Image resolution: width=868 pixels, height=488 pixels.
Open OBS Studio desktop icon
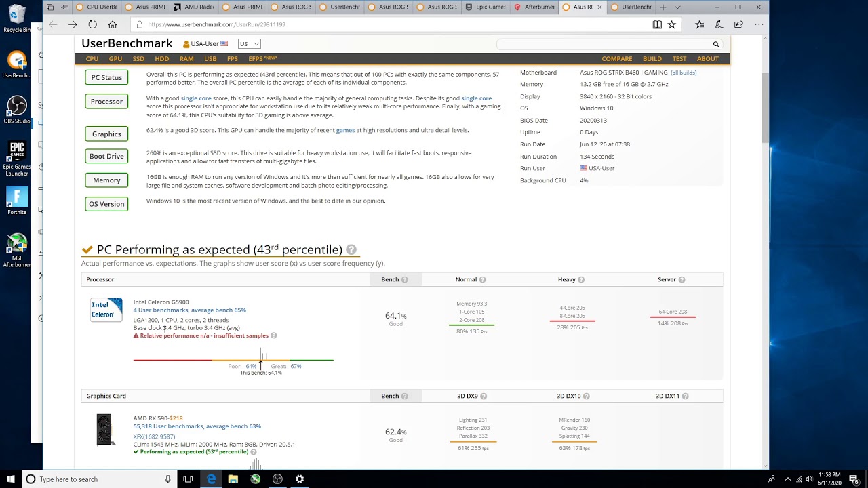17,110
